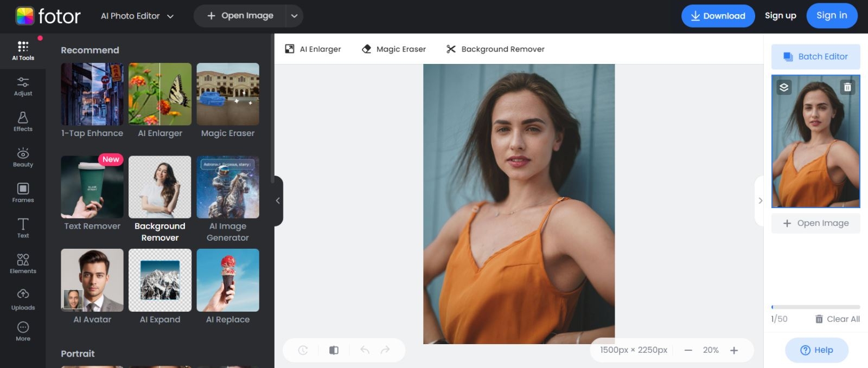Delete the image using the thumbnail trash icon
Image resolution: width=868 pixels, height=368 pixels.
pyautogui.click(x=847, y=87)
